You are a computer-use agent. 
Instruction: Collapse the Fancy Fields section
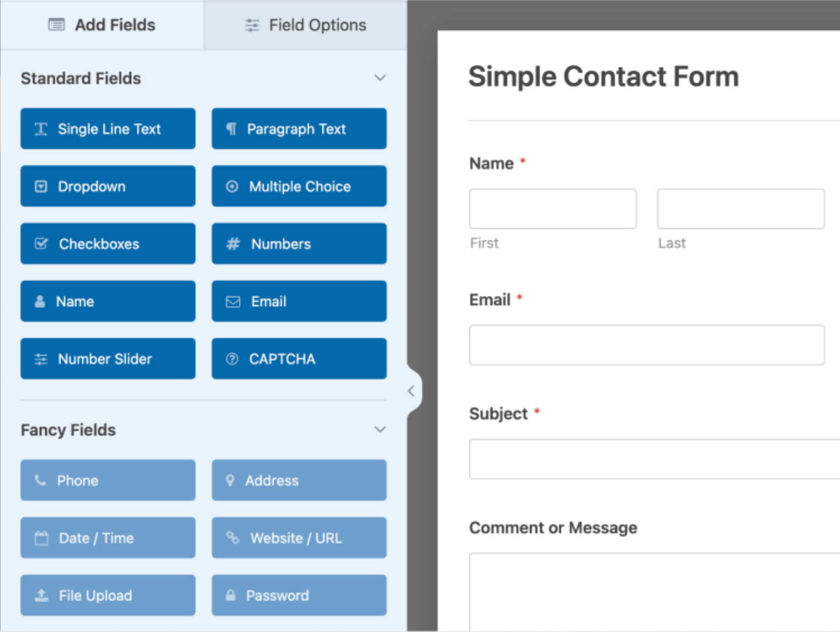pyautogui.click(x=380, y=430)
